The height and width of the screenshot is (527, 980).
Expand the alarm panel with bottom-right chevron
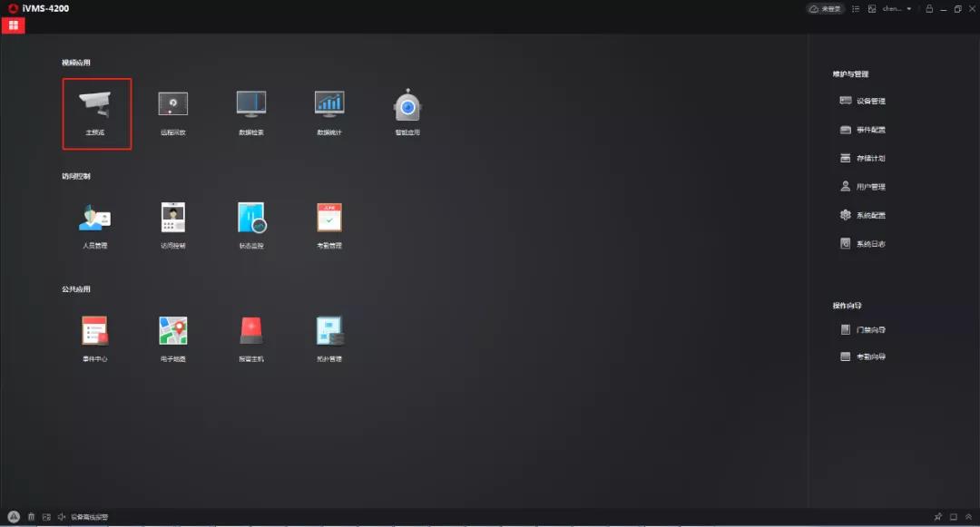coord(968,517)
